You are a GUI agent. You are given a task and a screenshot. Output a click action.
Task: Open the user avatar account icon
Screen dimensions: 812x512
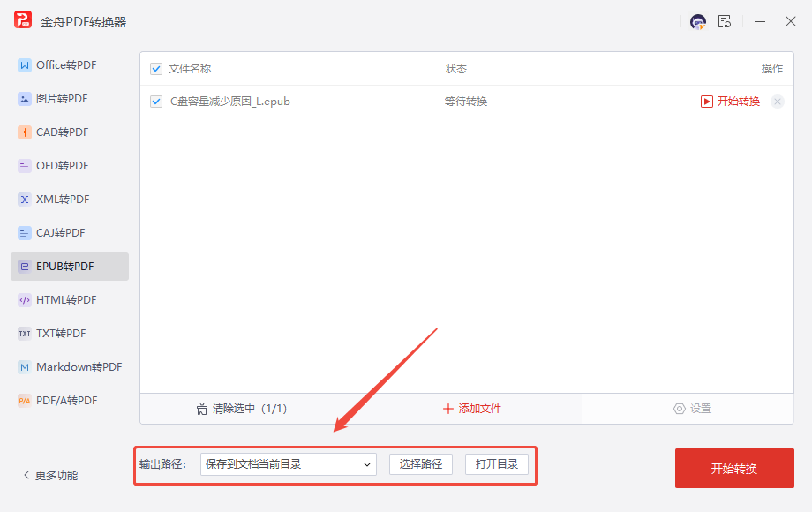698,22
